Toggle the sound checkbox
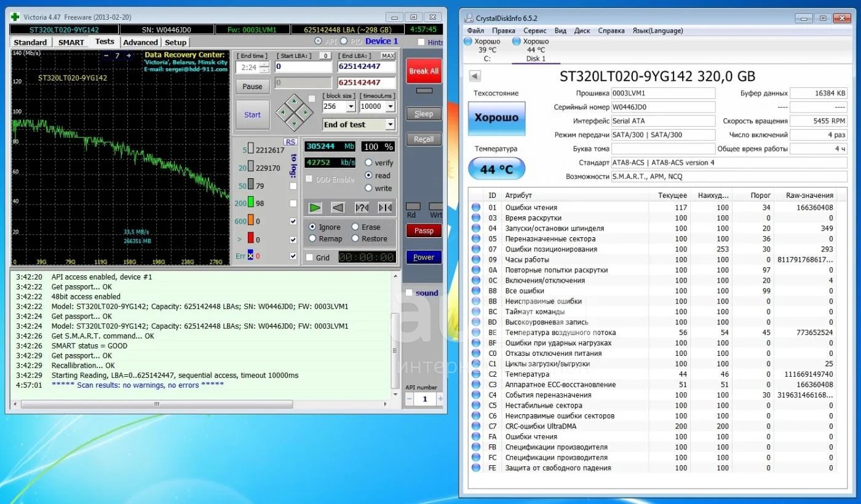The image size is (861, 504). 409,293
